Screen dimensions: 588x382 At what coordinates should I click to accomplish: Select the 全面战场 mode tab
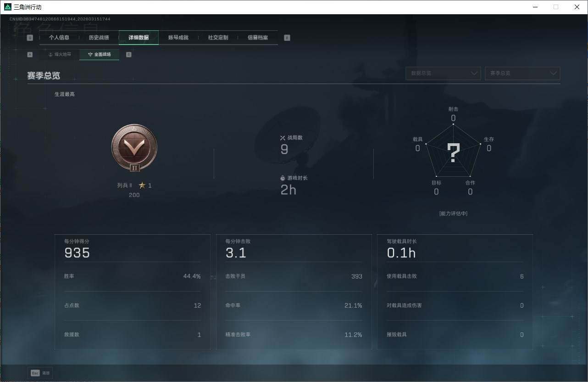pos(99,54)
